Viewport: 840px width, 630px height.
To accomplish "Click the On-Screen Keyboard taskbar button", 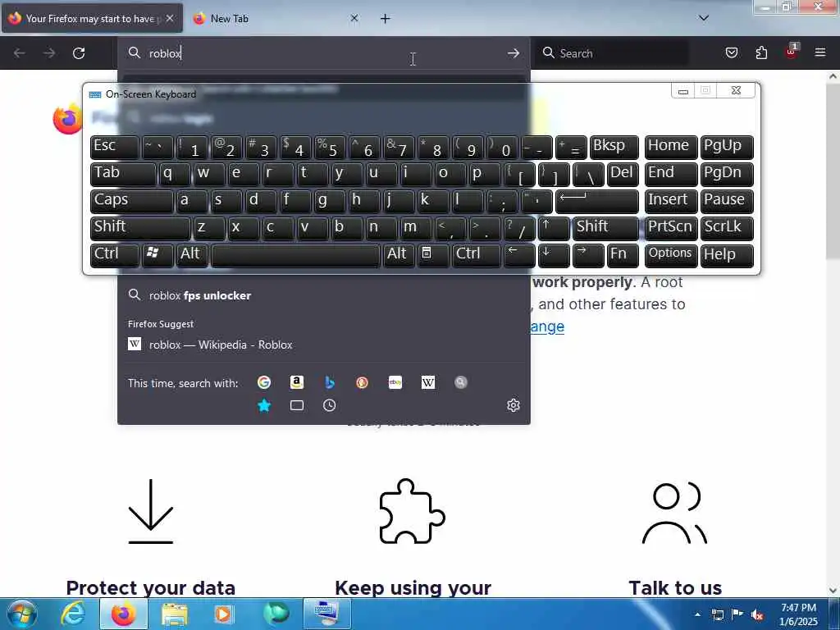I will (326, 614).
